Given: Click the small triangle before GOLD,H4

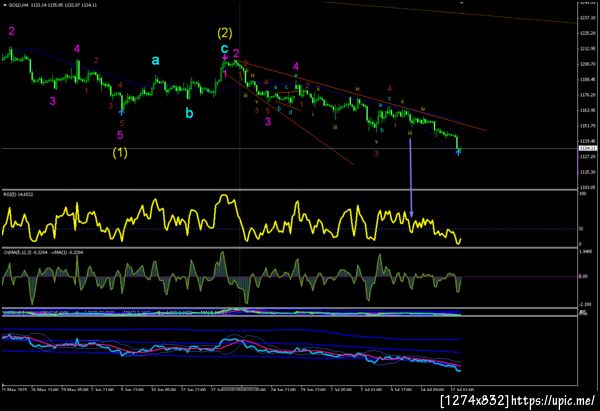Looking at the screenshot, I should (5, 5).
